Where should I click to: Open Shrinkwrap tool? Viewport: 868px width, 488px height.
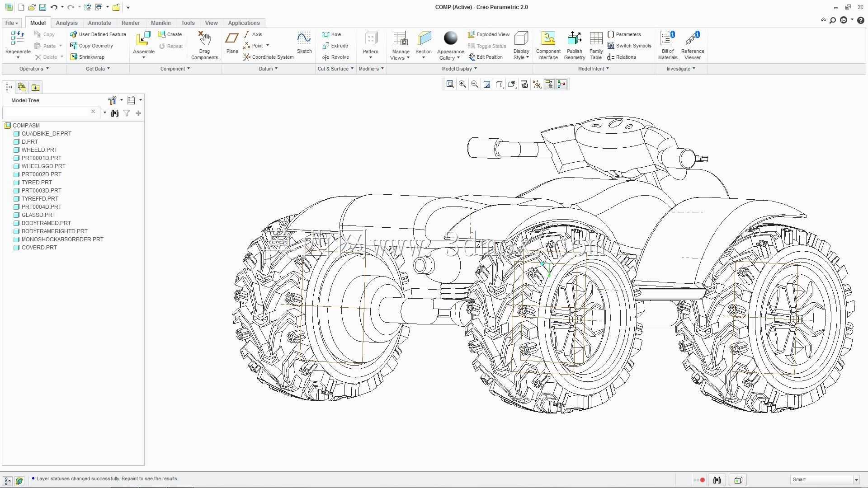[x=87, y=57]
